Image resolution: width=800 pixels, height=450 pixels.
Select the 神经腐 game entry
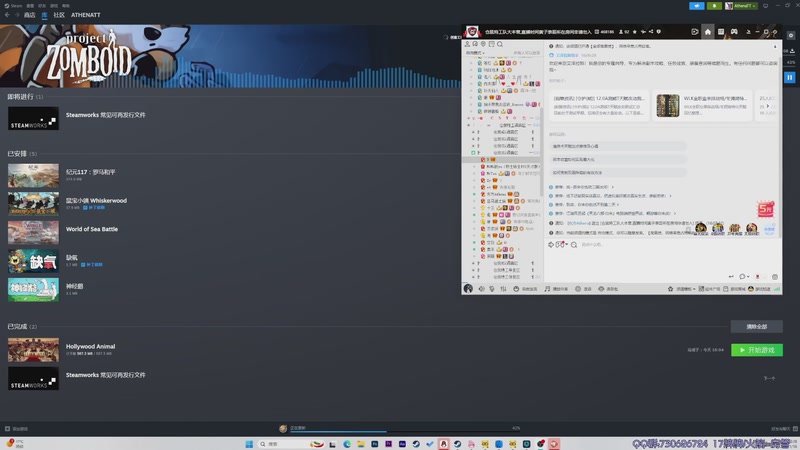[74, 286]
